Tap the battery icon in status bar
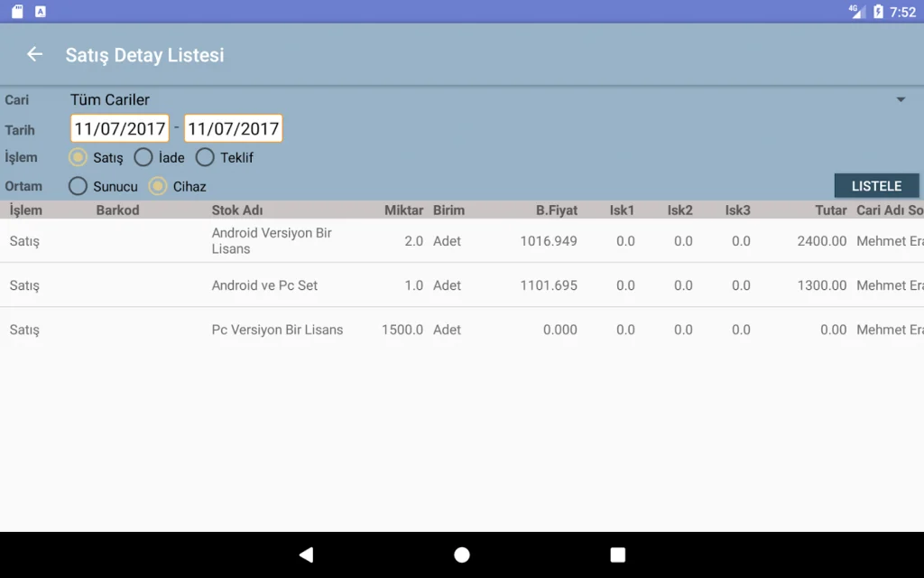Screen dimensions: 924x578 coord(878,12)
